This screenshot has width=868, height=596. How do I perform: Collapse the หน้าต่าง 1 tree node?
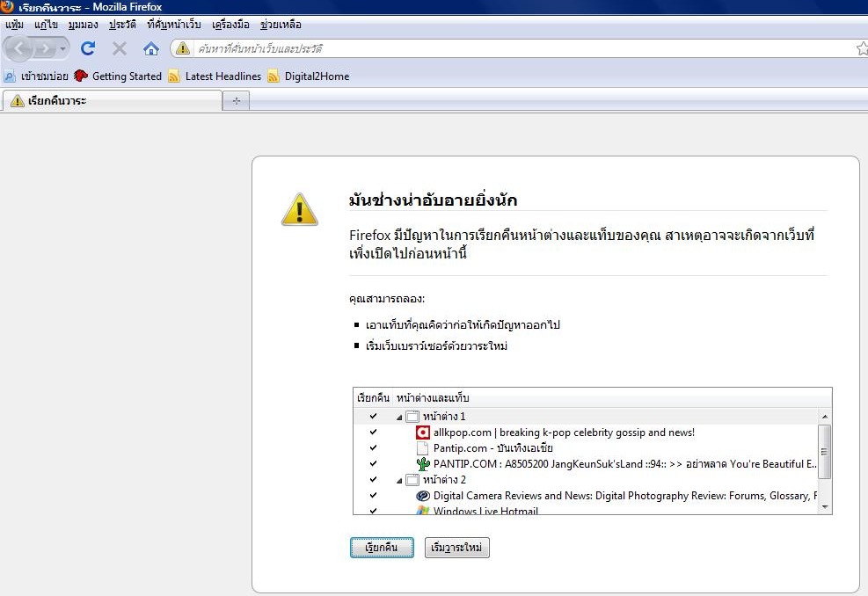[x=399, y=418]
